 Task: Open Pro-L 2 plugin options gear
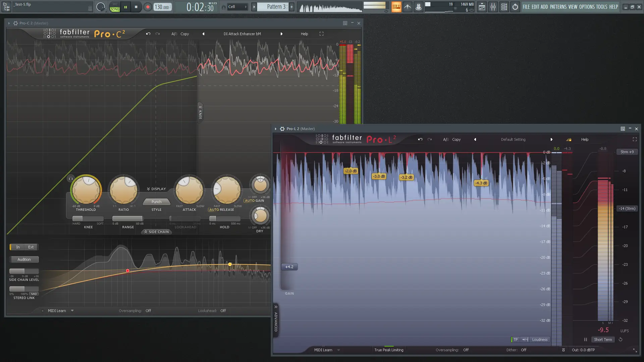[282, 129]
